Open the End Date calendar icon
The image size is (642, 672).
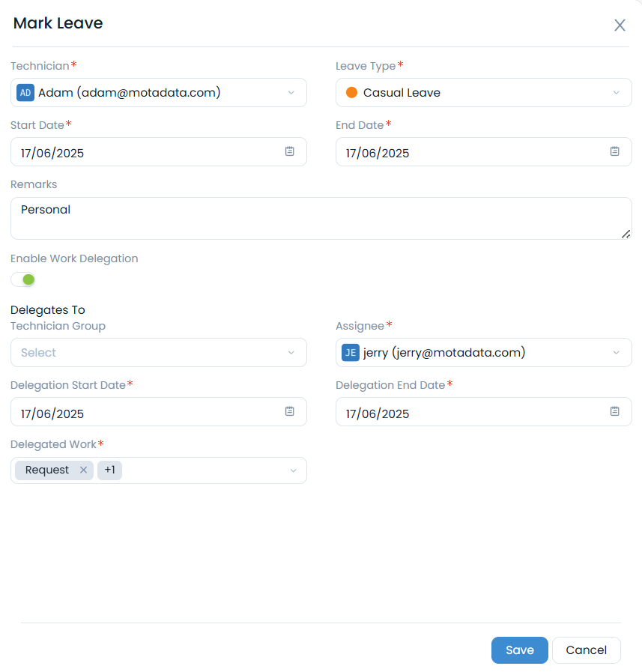pyautogui.click(x=615, y=151)
